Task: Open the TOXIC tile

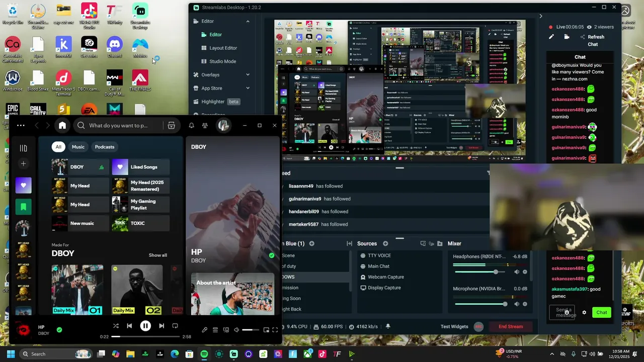Action: [140, 223]
